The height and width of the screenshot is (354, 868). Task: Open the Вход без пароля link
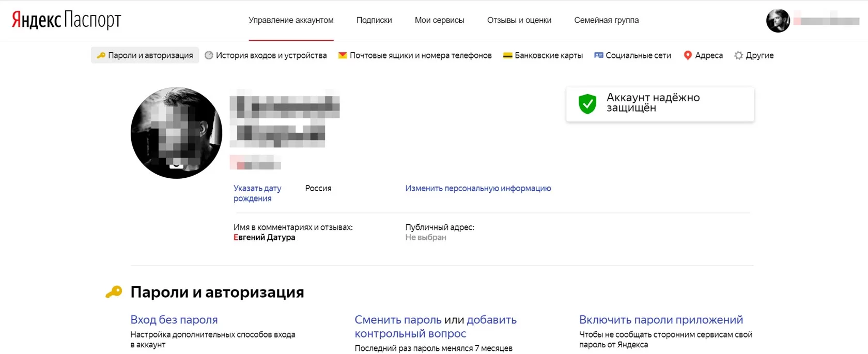(174, 319)
